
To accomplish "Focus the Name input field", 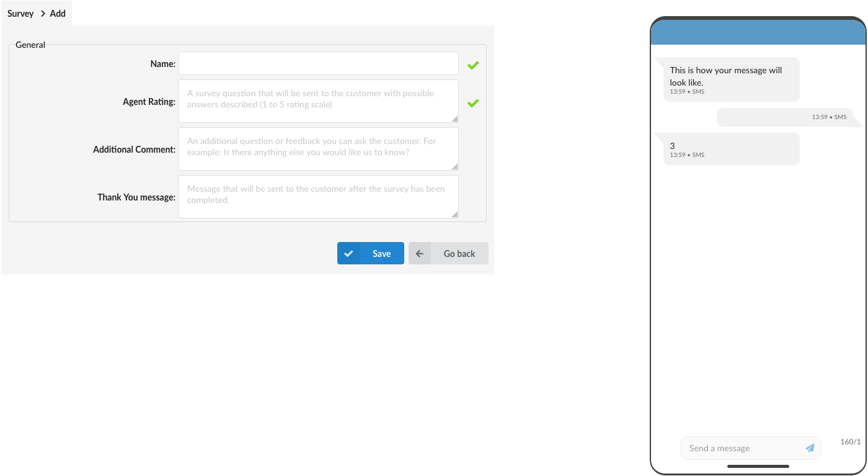I will (x=318, y=63).
